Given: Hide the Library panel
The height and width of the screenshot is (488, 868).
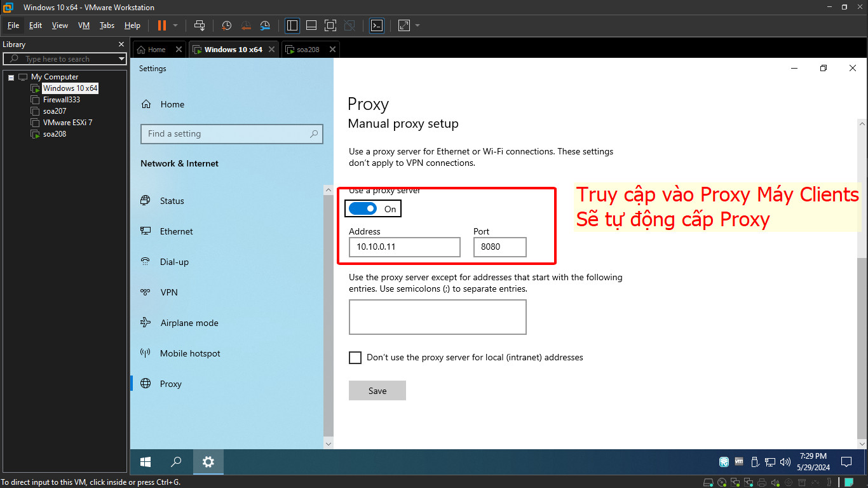Looking at the screenshot, I should pyautogui.click(x=292, y=25).
